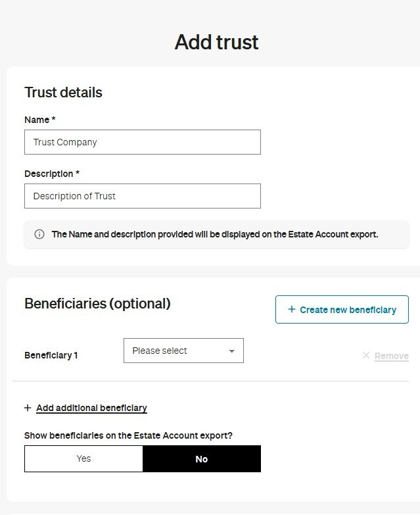Click the plus icon before Add additional beneficiary
The width and height of the screenshot is (420, 515).
(28, 408)
